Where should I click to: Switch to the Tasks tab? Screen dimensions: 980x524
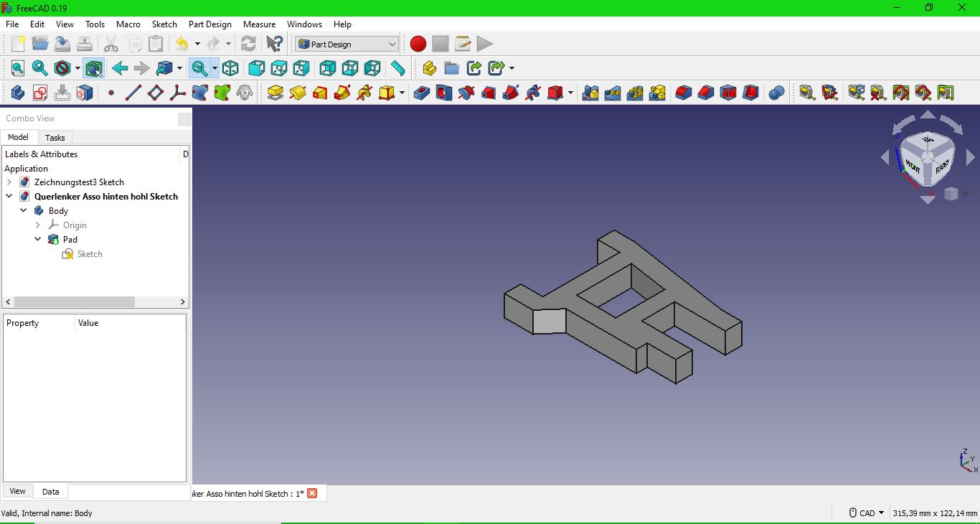click(55, 138)
